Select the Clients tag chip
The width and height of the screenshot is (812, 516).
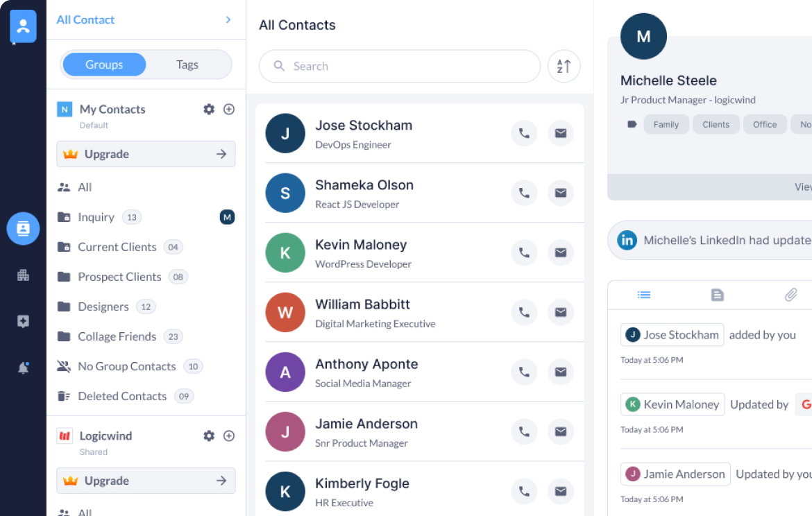pos(716,125)
